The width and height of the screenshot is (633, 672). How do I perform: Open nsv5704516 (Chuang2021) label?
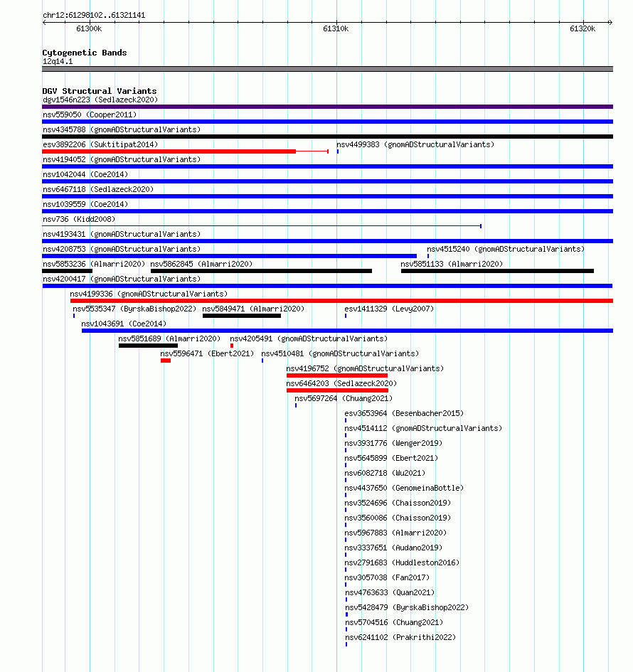click(394, 623)
